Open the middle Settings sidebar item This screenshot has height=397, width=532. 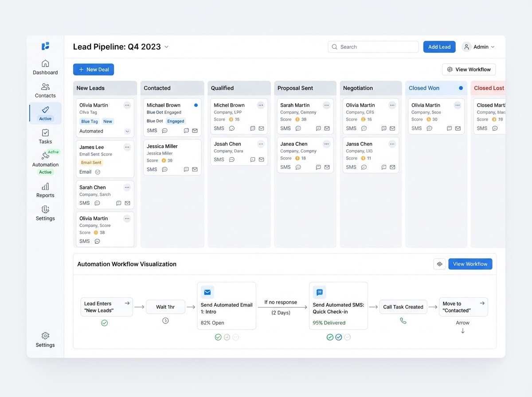click(45, 213)
